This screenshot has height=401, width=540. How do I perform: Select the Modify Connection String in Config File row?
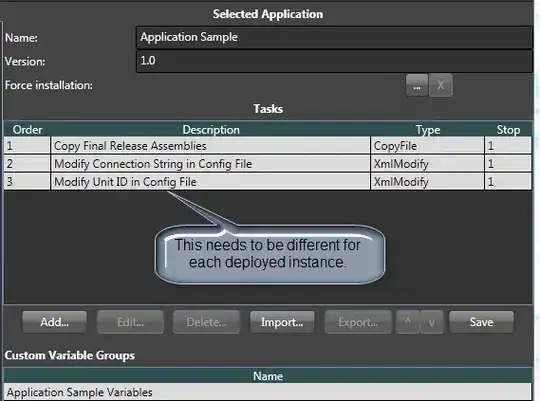tap(268, 164)
